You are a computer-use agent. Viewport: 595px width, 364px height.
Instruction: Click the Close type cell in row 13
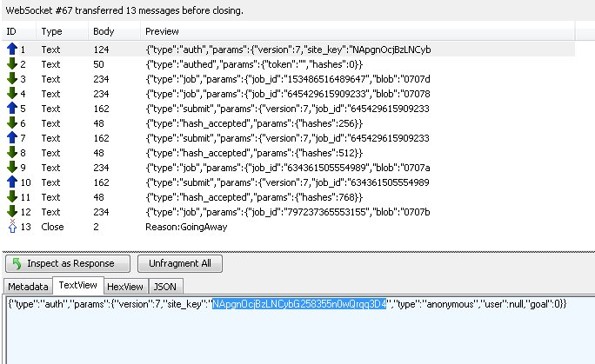click(52, 227)
